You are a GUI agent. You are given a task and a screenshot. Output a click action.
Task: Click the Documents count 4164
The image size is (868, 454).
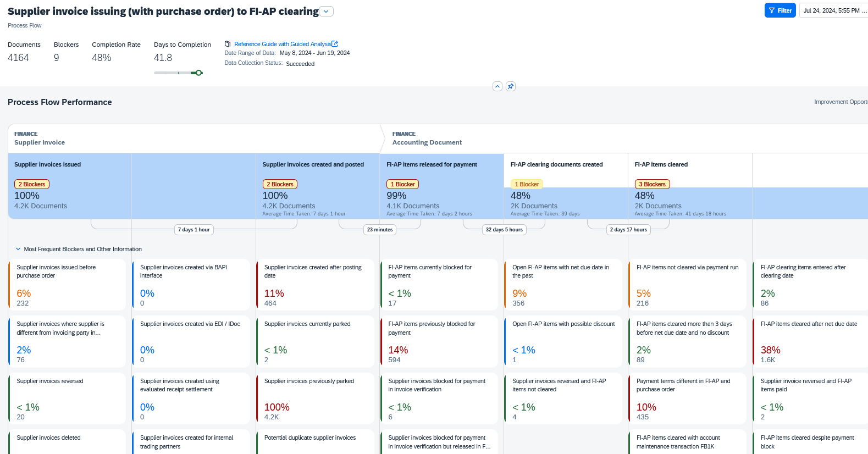[18, 58]
